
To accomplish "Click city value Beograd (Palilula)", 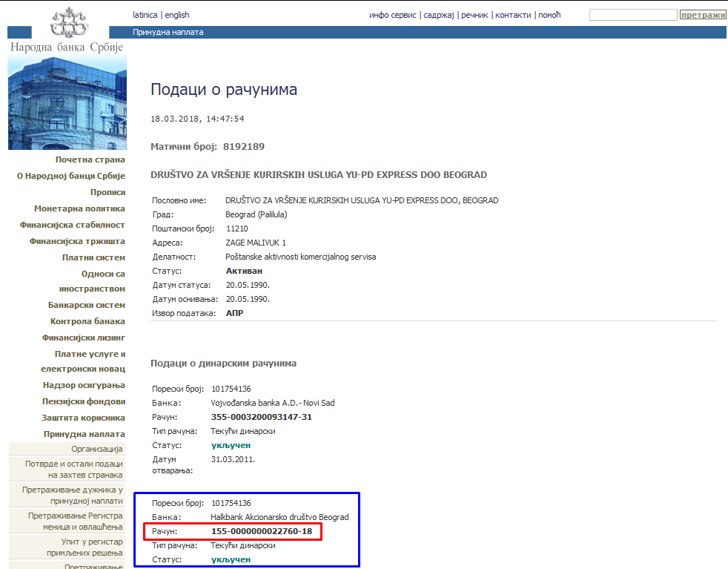I will (257, 214).
